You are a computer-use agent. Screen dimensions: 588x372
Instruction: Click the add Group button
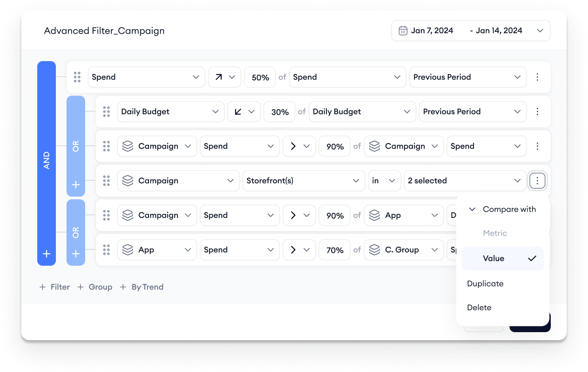pos(95,287)
